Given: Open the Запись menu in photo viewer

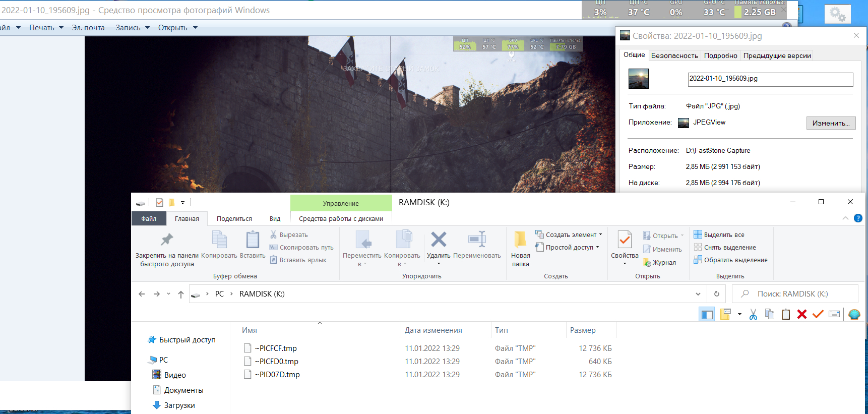Looking at the screenshot, I should [133, 28].
